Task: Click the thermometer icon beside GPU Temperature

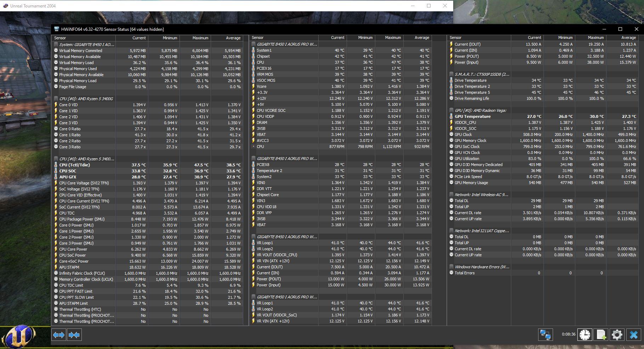Action: (x=451, y=116)
